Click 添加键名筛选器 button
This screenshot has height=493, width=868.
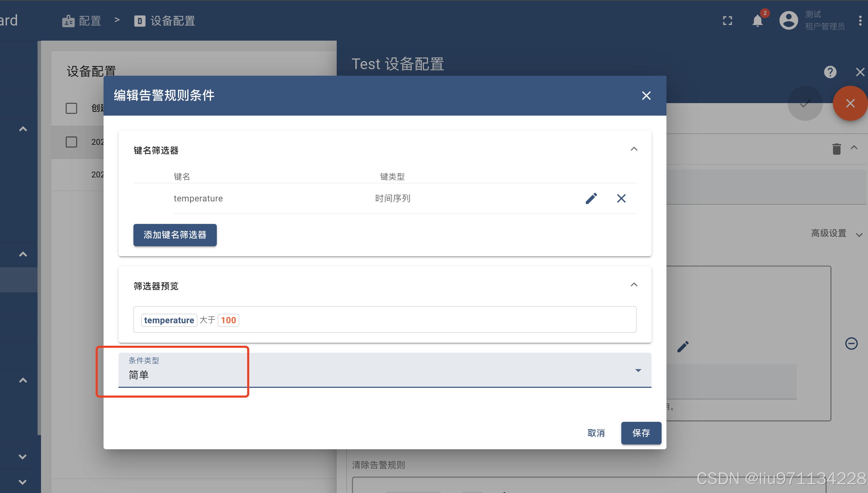coord(175,235)
